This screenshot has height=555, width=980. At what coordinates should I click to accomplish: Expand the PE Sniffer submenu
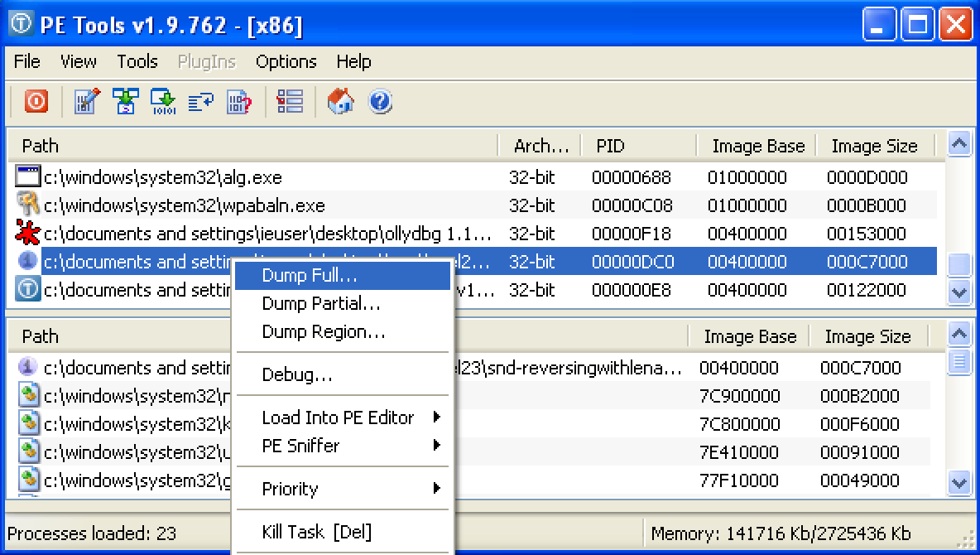[343, 446]
